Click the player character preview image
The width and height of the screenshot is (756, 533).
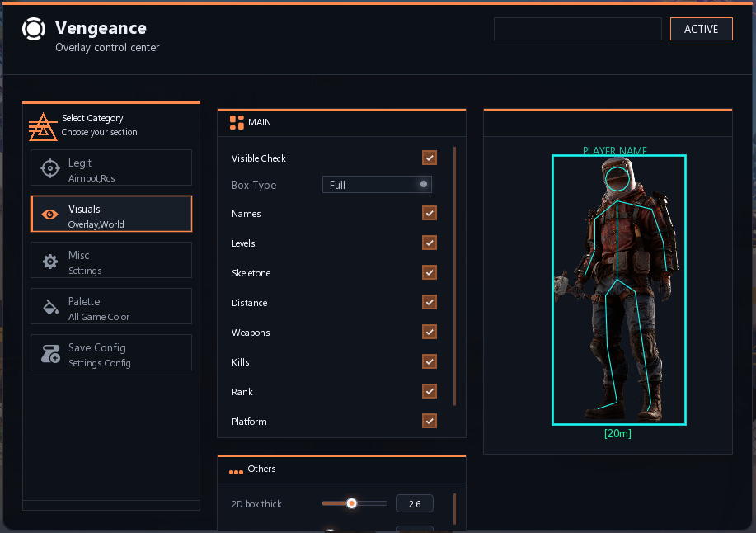(619, 290)
